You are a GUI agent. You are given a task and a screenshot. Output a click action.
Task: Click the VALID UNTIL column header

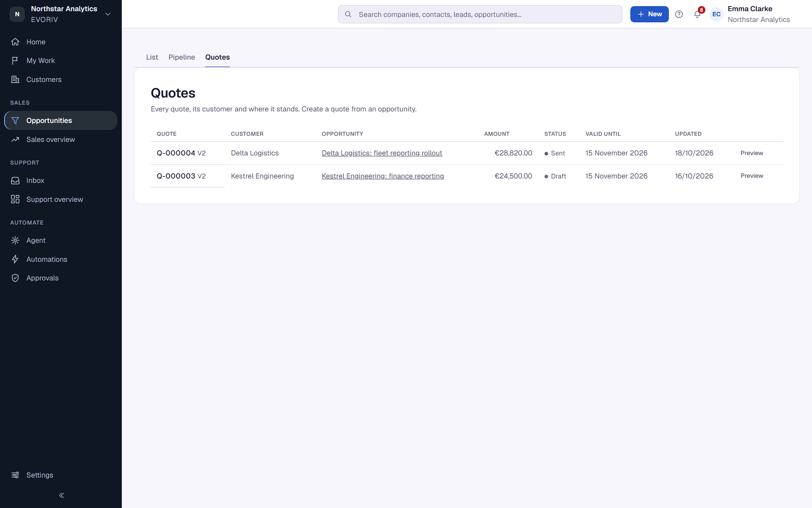point(603,134)
